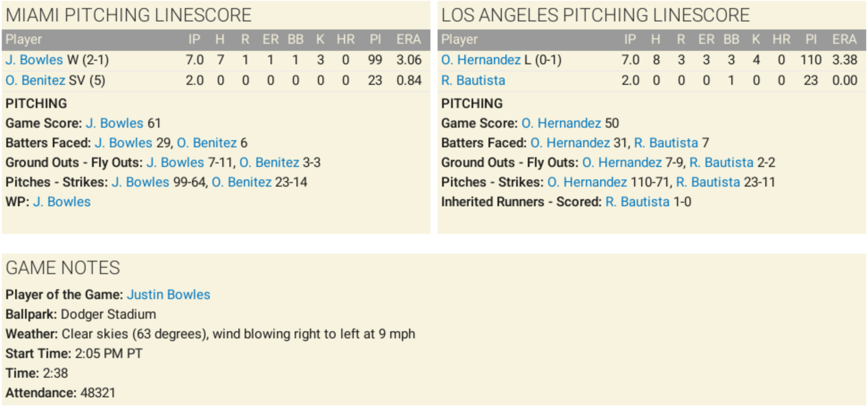Click J. Bowles in Ground Outs - Fly Outs
This screenshot has height=408, width=868.
point(175,162)
